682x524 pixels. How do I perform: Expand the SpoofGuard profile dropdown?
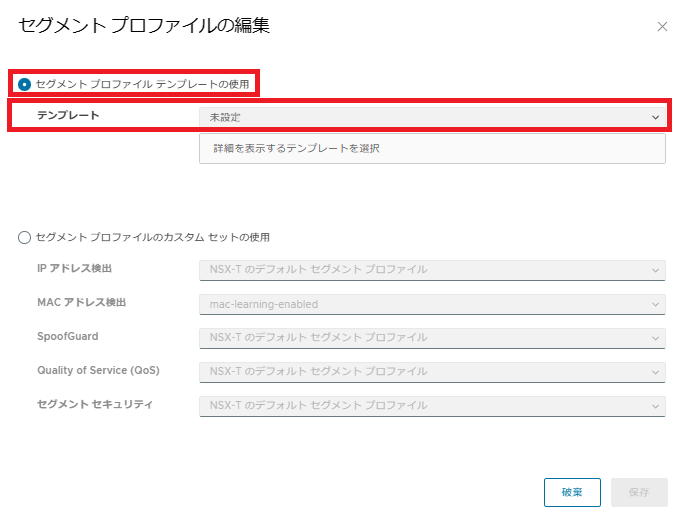click(x=430, y=338)
